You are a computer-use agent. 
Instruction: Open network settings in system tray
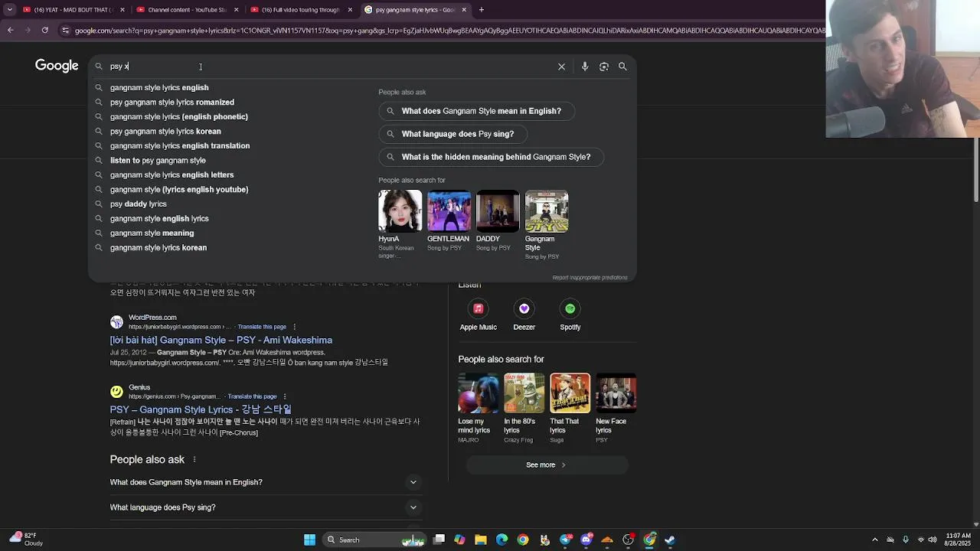coord(920,540)
